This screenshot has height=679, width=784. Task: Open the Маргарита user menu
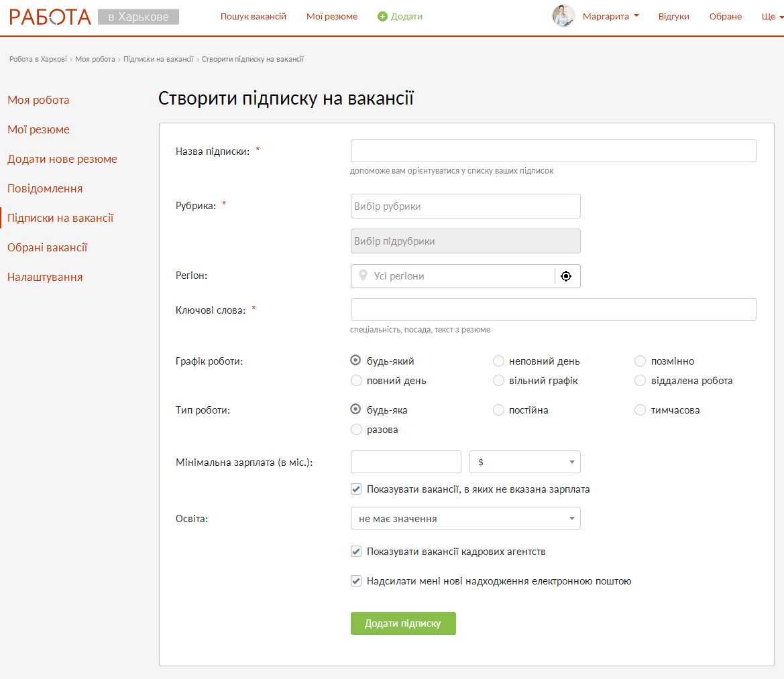[x=610, y=16]
